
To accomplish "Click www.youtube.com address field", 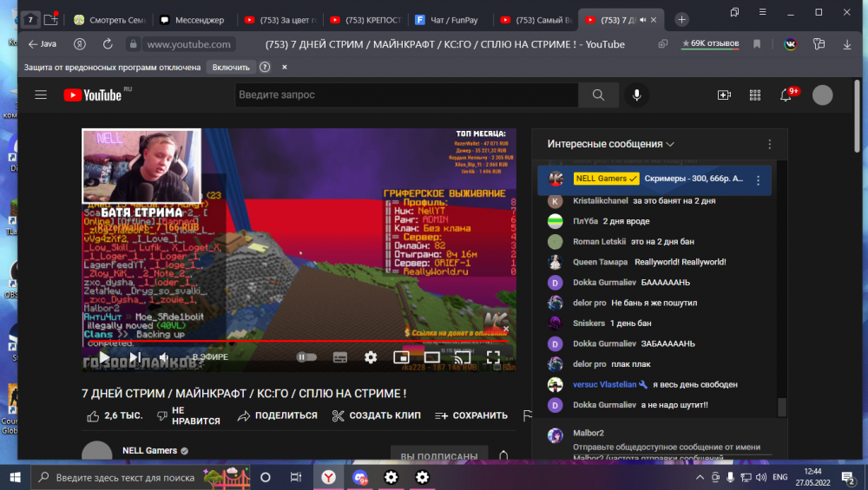I will tap(188, 44).
